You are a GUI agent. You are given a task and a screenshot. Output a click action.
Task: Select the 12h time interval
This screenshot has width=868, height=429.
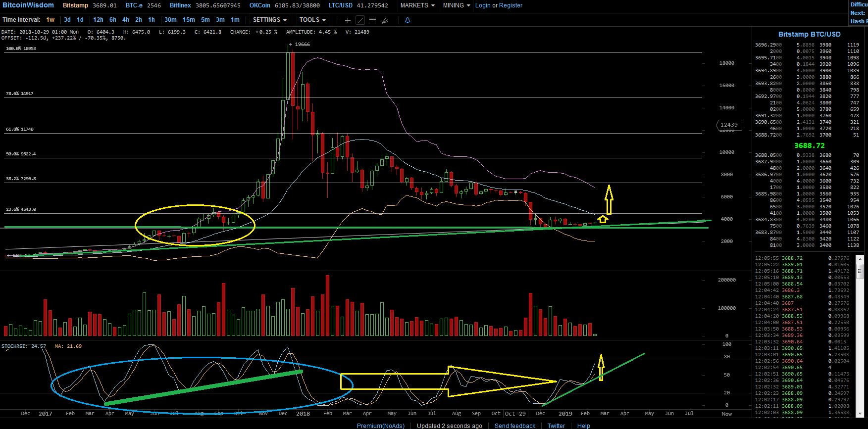[x=99, y=20]
